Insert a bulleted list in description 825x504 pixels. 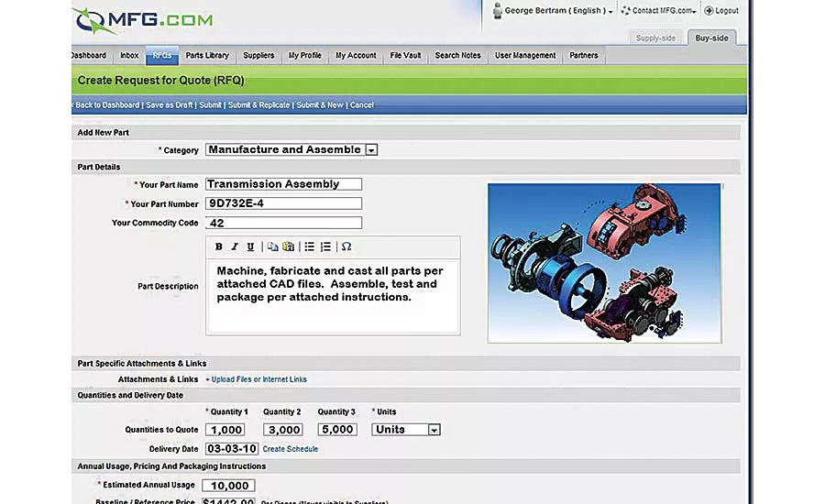[310, 247]
